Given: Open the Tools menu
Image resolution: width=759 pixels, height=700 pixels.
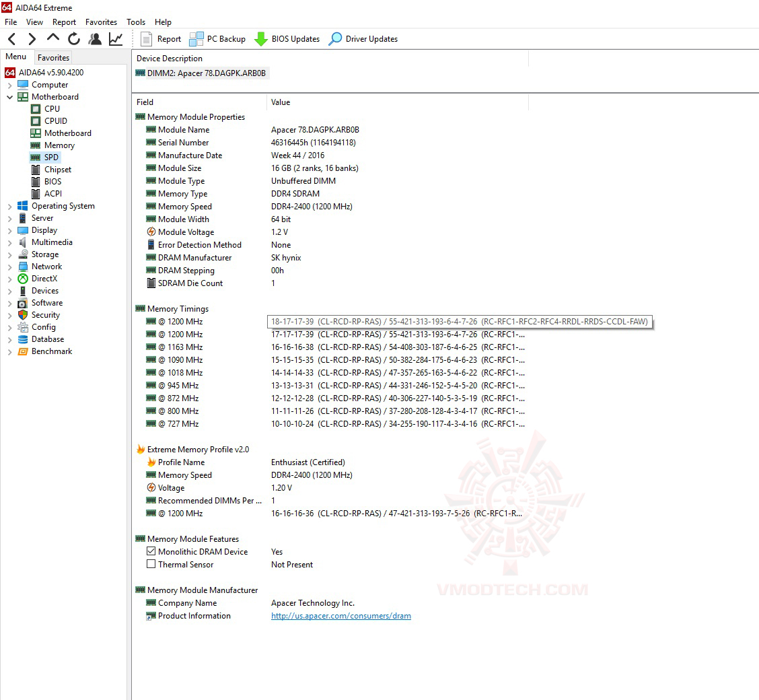Looking at the screenshot, I should tap(136, 22).
